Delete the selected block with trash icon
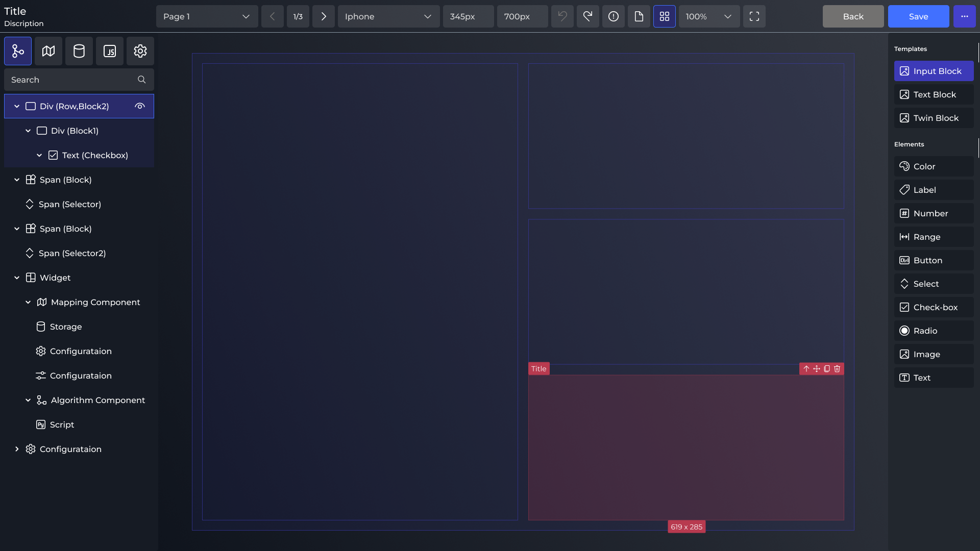980x551 pixels. [837, 369]
